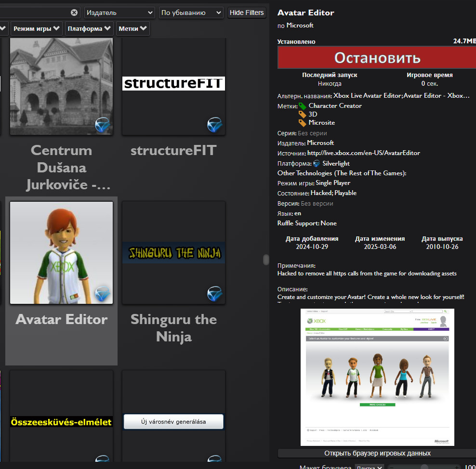Click the Shinguru the Ninja title text
476x469 pixels.
(173, 328)
